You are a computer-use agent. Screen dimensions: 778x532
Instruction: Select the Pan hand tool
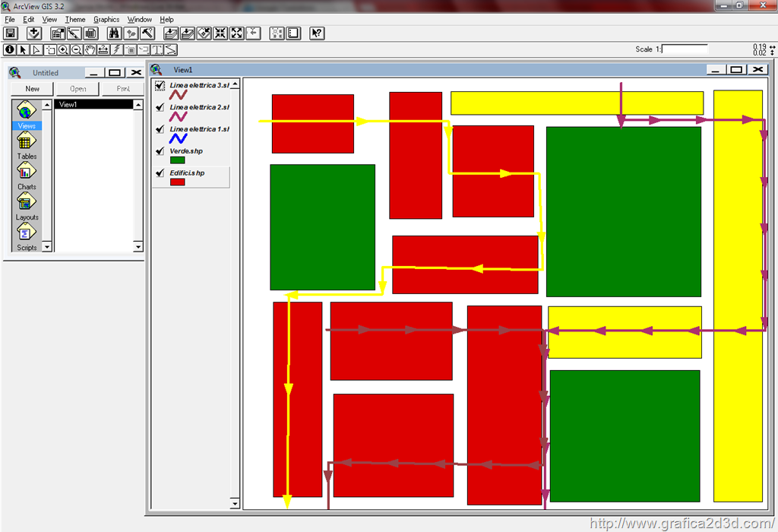90,50
